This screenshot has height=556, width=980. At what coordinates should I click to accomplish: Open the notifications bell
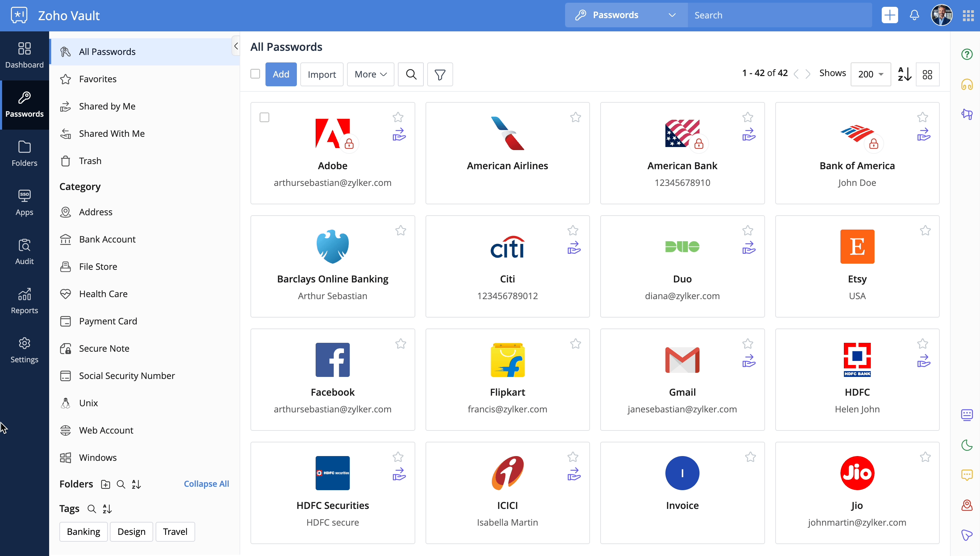(914, 15)
